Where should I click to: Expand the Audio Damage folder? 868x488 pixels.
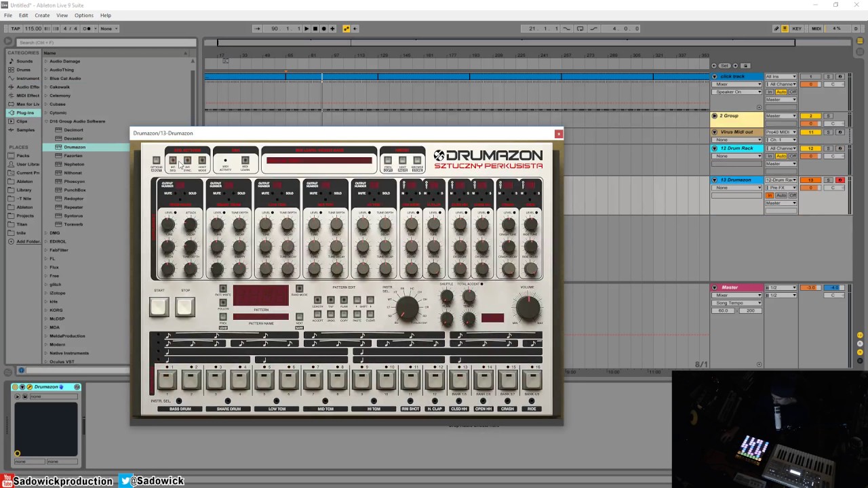pos(46,61)
